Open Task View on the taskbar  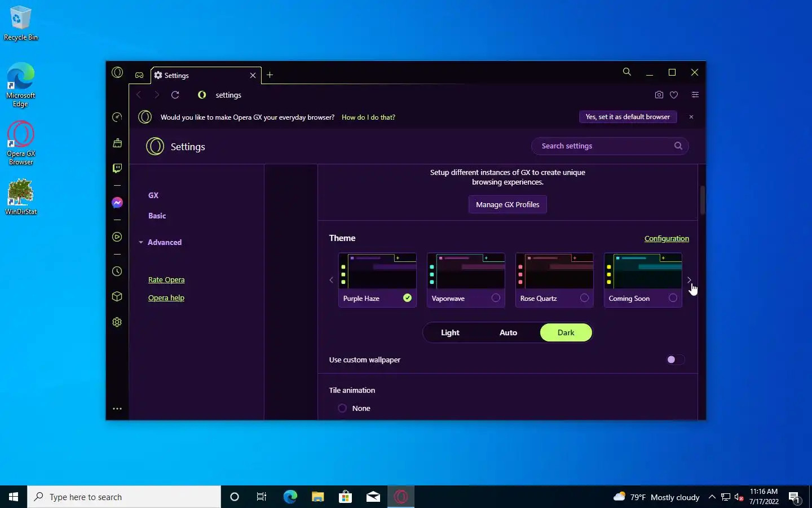pyautogui.click(x=262, y=497)
